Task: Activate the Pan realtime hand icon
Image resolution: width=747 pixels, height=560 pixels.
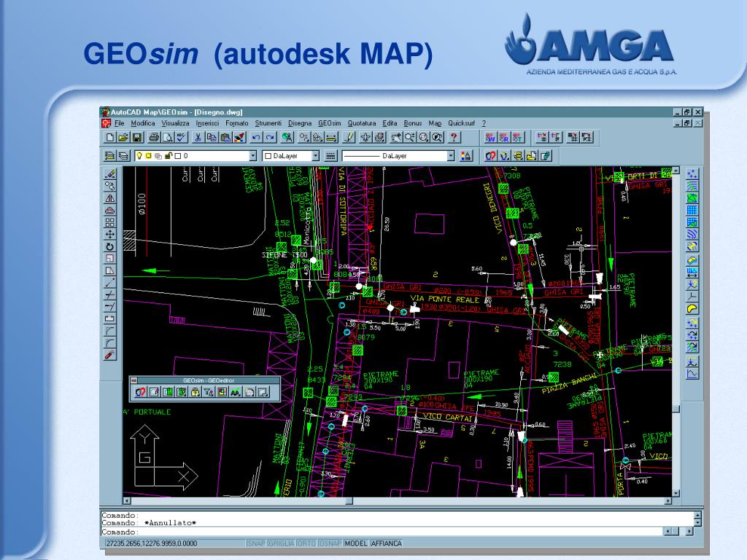Action: [396, 138]
